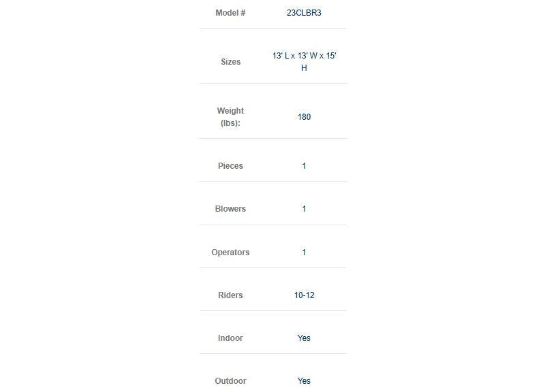
Task: Click the '(lbs):' unit text
Action: click(x=230, y=123)
